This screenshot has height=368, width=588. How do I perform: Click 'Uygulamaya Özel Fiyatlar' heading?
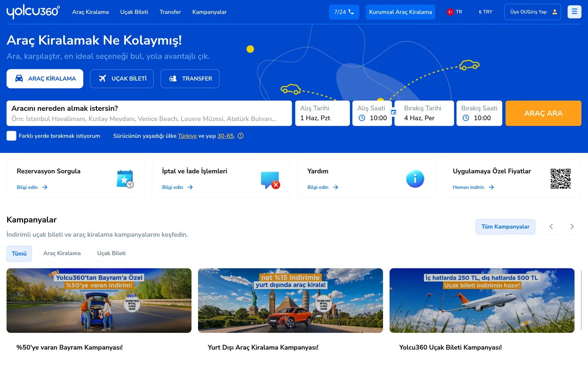[492, 171]
